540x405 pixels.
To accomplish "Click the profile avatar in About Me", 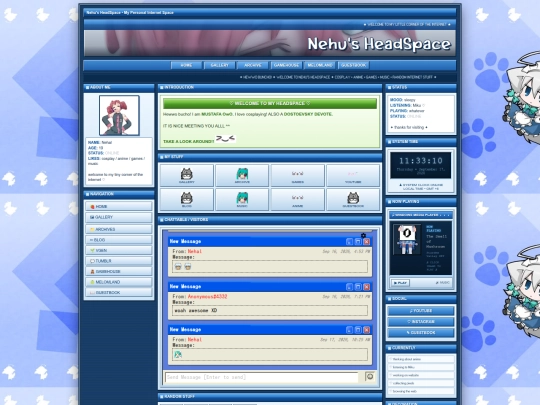I will 119,115.
